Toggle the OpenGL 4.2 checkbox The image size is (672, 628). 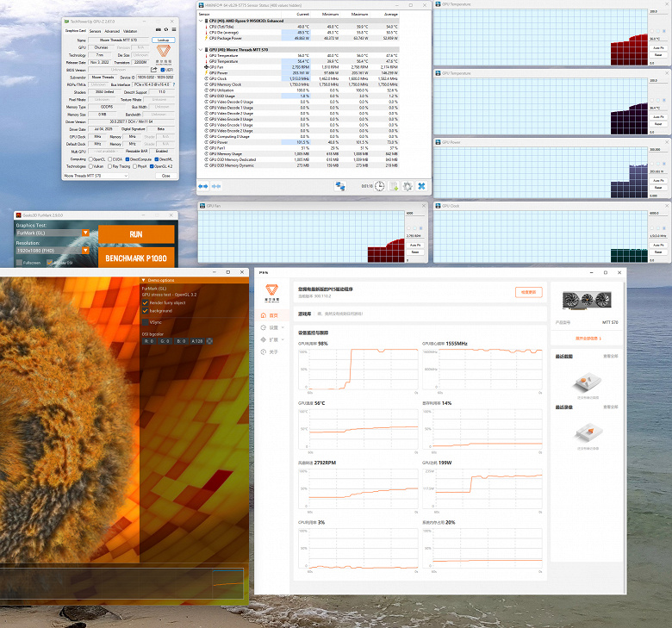(x=152, y=166)
